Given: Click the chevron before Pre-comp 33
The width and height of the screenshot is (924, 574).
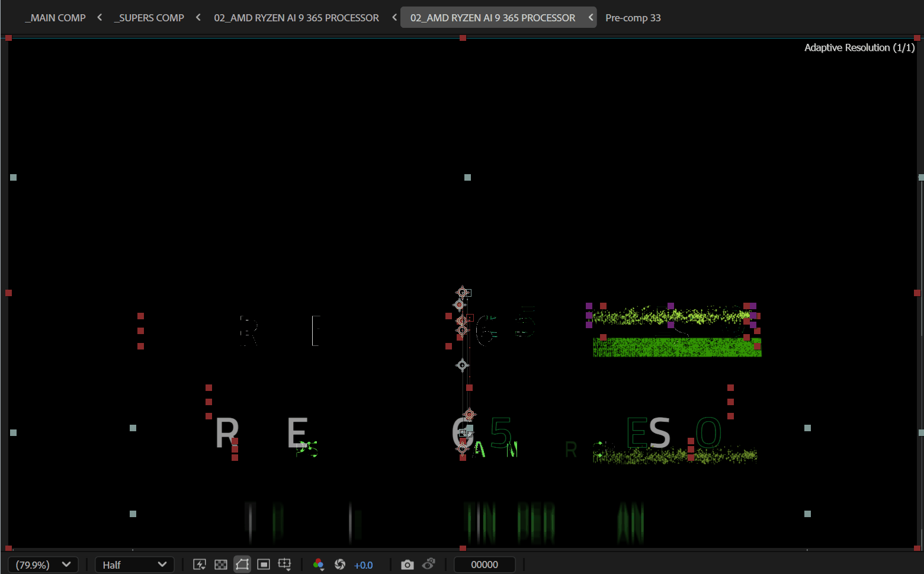Looking at the screenshot, I should tap(591, 18).
